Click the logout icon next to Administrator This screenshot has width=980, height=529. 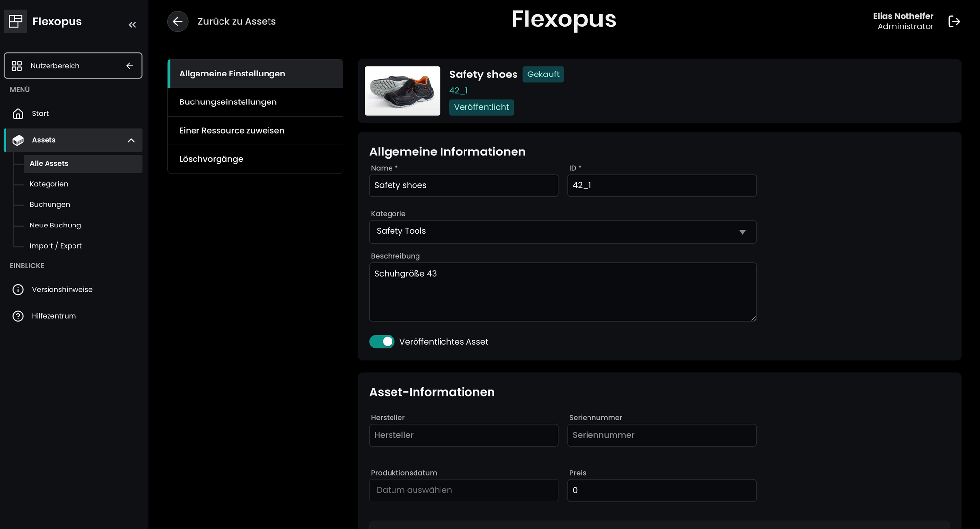pos(954,22)
